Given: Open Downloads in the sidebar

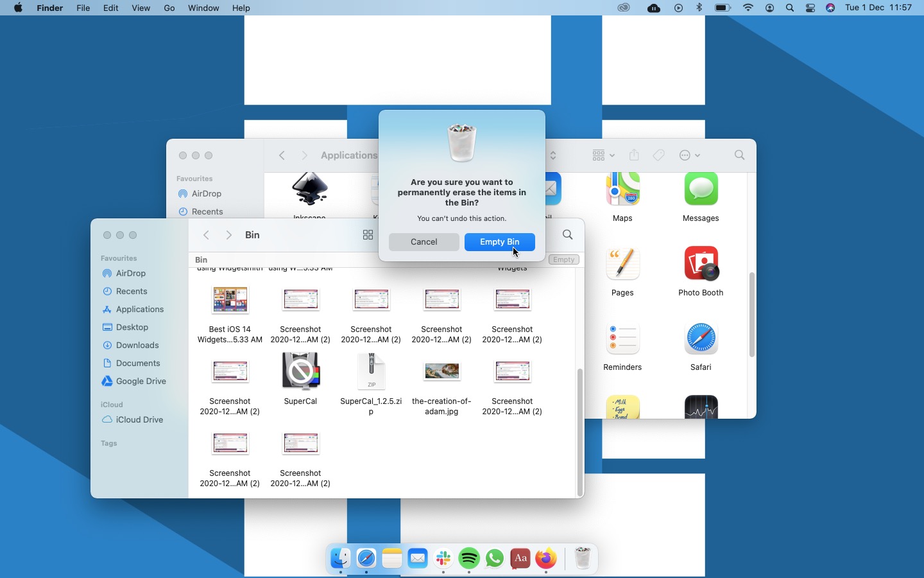Looking at the screenshot, I should [x=137, y=346].
